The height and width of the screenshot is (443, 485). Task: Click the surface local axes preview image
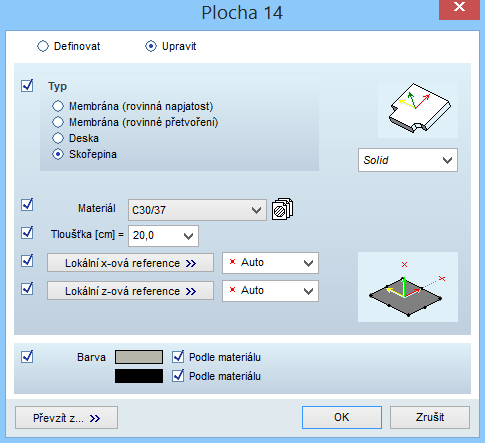pos(418,110)
